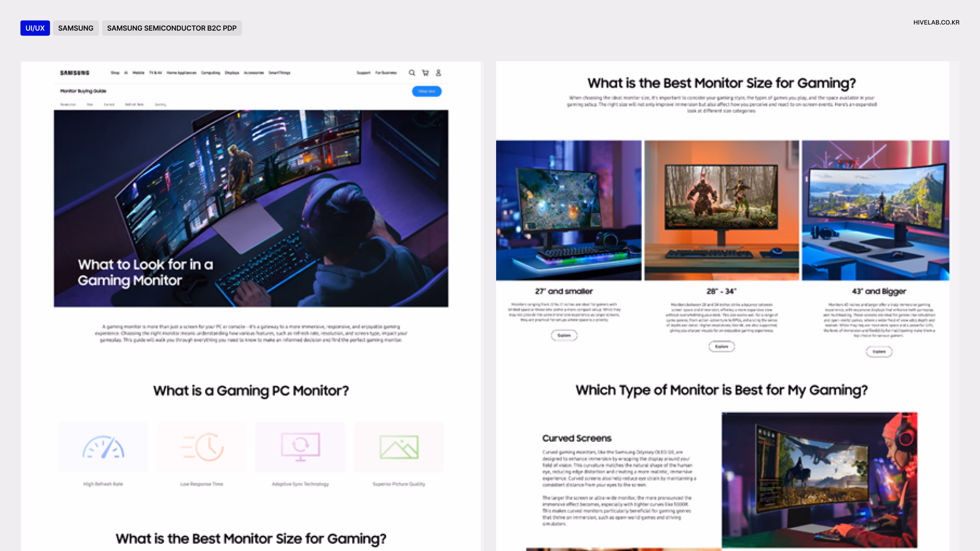Open the Mobile menu item
This screenshot has width=980, height=551.
click(138, 73)
